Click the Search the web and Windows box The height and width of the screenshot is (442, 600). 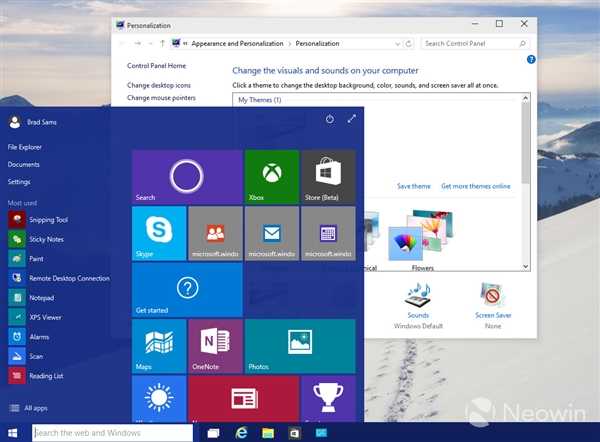[112, 433]
